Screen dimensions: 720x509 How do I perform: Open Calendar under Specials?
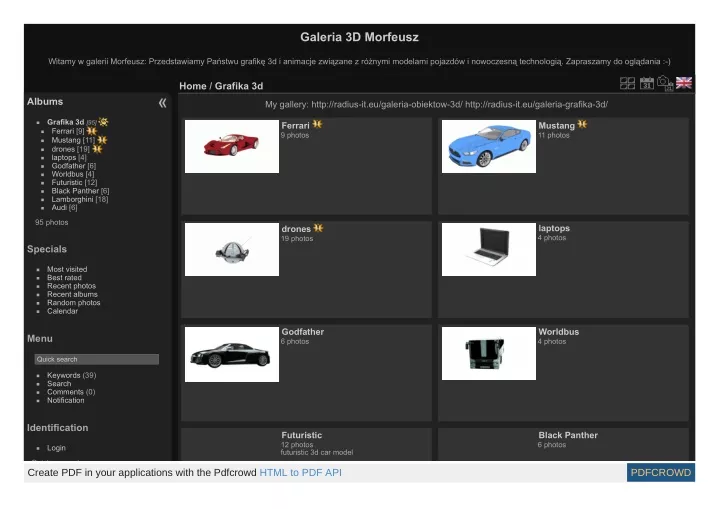click(62, 311)
